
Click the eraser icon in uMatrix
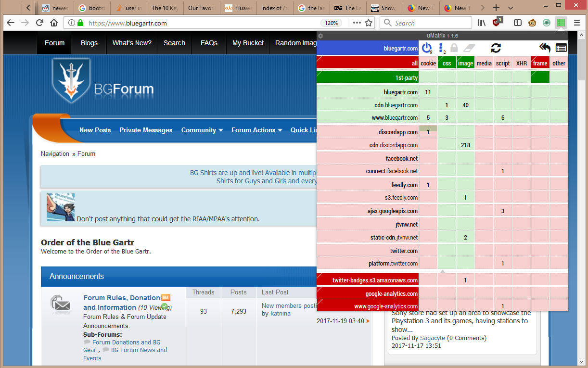pos(469,48)
